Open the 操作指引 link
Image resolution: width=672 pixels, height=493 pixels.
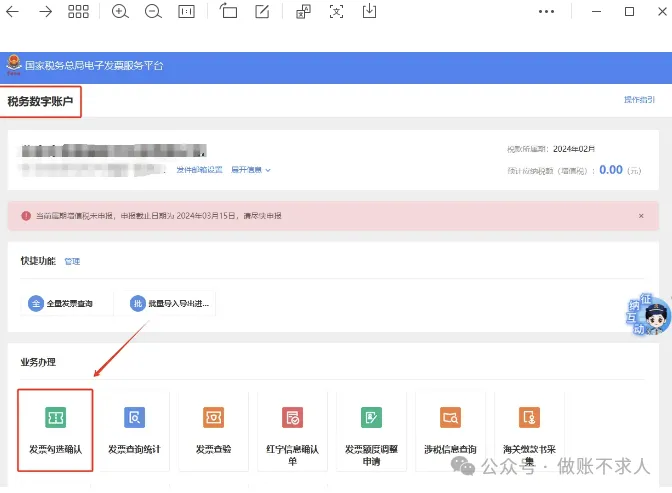tap(639, 99)
